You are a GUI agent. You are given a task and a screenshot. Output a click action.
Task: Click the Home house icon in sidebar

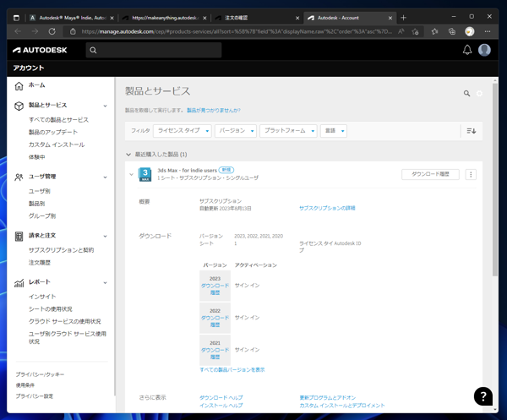pyautogui.click(x=19, y=86)
